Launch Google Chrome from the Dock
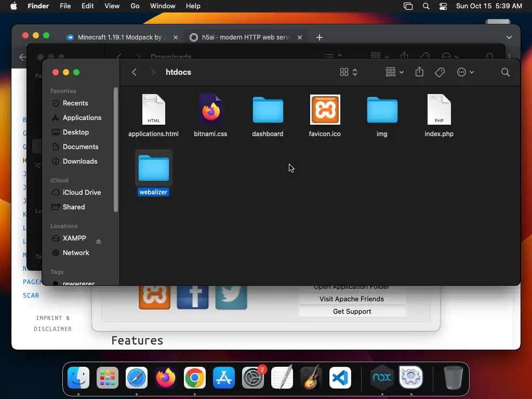 pos(195,378)
